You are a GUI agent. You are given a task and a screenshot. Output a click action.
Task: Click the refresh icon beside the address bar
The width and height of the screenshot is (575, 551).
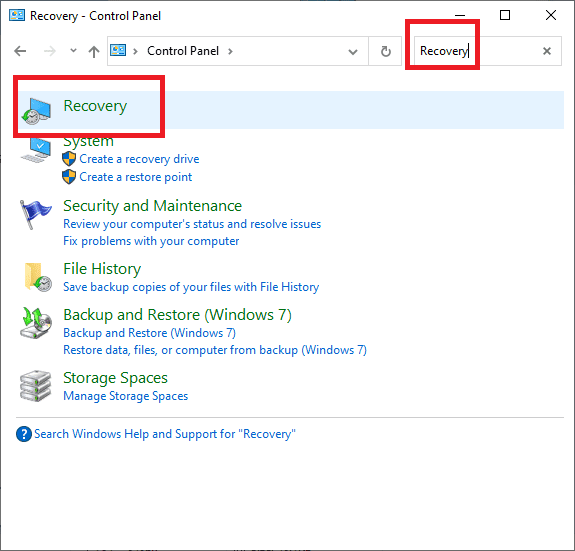[x=385, y=51]
